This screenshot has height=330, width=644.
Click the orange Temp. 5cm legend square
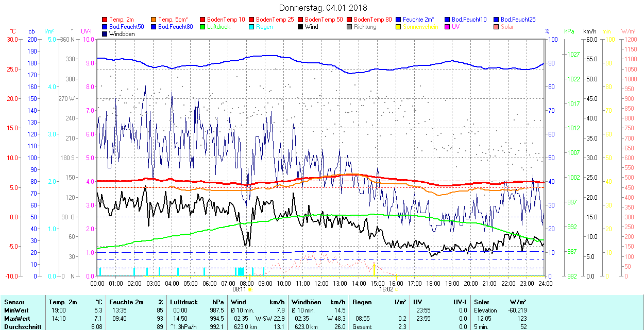pos(154,20)
